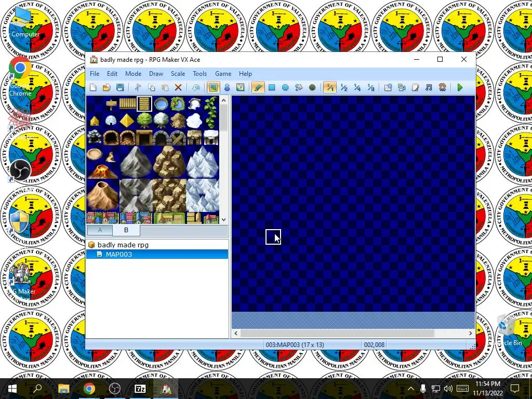Image resolution: width=532 pixels, height=399 pixels.
Task: Pick the large snowy mountain tile
Action: click(x=203, y=162)
